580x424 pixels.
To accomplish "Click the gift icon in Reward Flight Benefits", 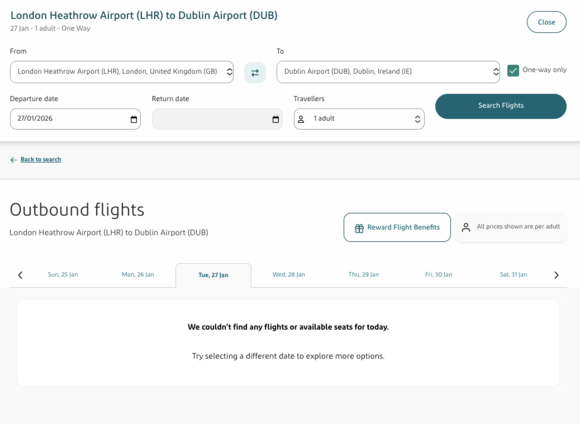I will 359,228.
